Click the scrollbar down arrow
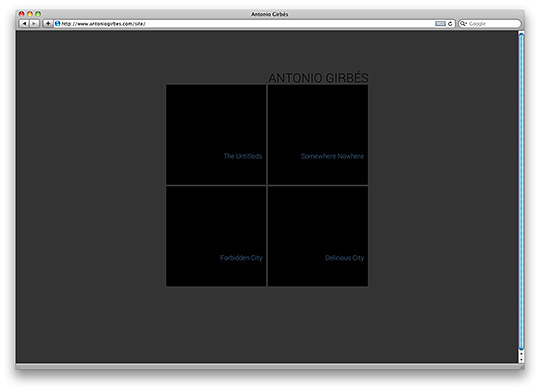This screenshot has width=540, height=391. (521, 359)
